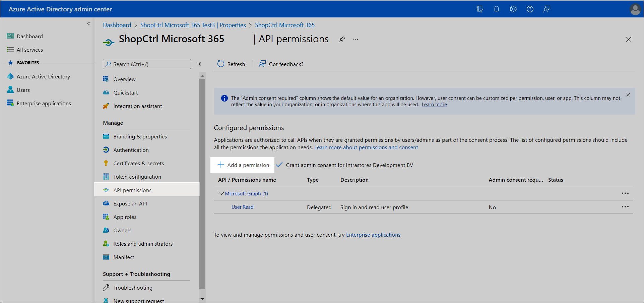
Task: Click the Refresh button
Action: (231, 64)
